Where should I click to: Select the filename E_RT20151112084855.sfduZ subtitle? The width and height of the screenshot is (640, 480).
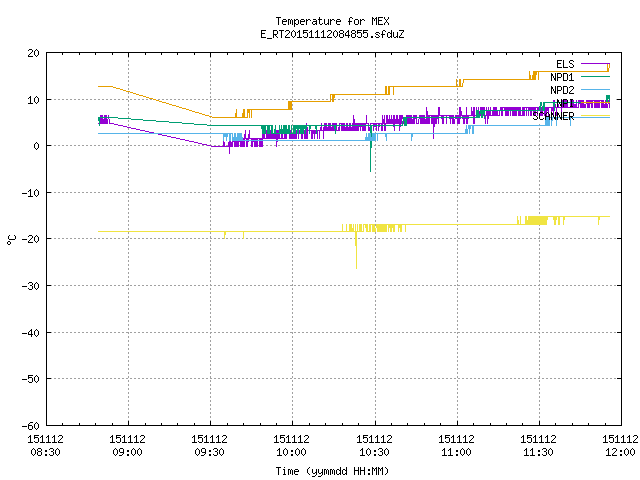(x=332, y=34)
